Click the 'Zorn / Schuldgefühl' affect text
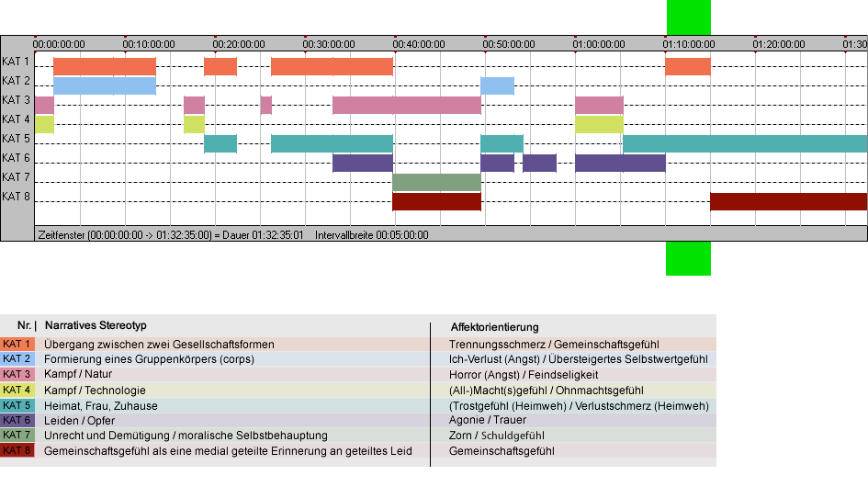Screen dimensions: 868x487 [497, 436]
